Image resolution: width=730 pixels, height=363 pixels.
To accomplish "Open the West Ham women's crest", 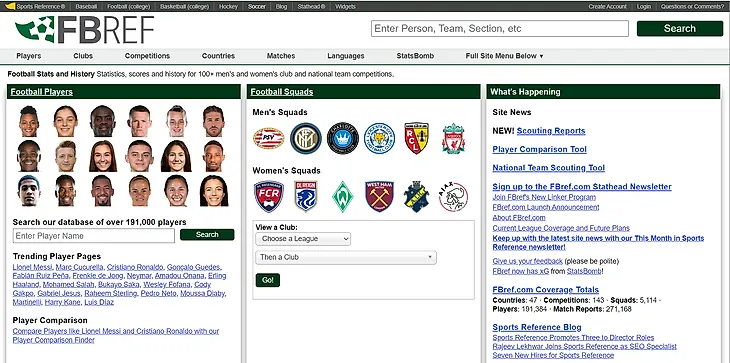I will pos(379,196).
